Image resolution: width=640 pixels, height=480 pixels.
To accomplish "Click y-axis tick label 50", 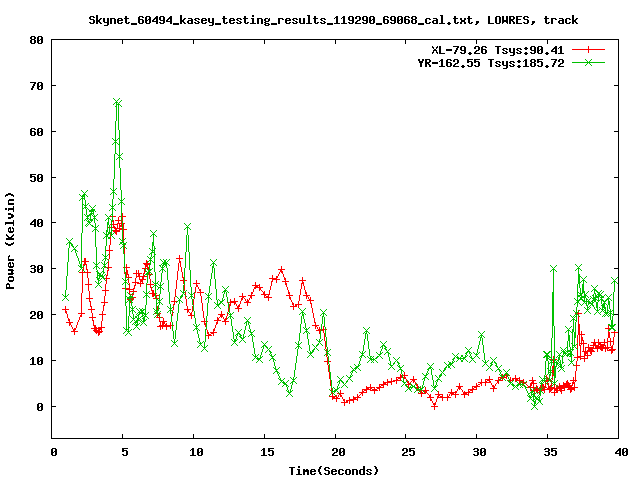I will [37, 178].
